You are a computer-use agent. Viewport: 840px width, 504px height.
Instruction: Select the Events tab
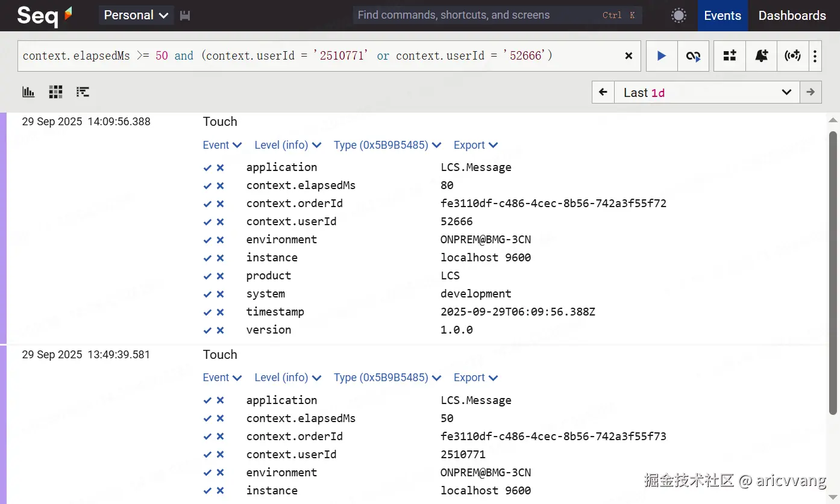722,16
